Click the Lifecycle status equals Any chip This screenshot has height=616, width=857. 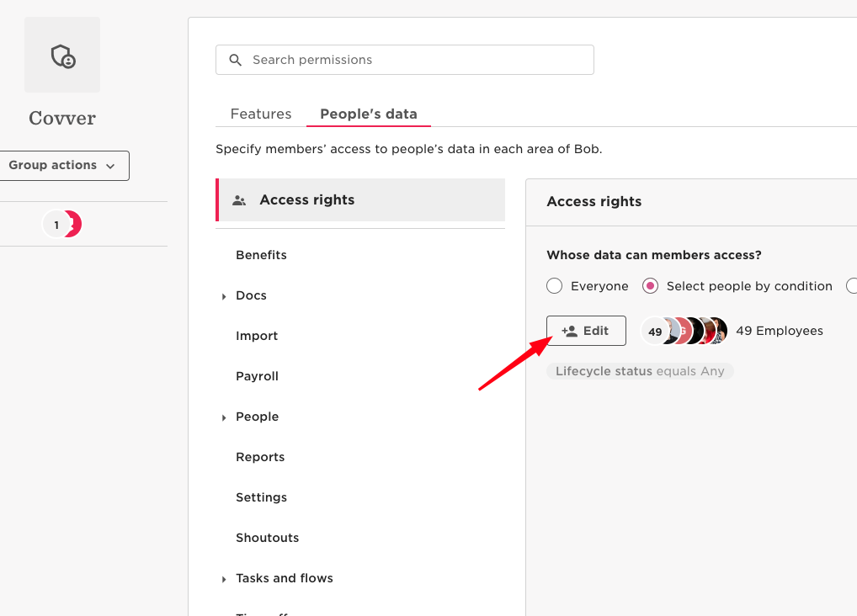tap(640, 371)
